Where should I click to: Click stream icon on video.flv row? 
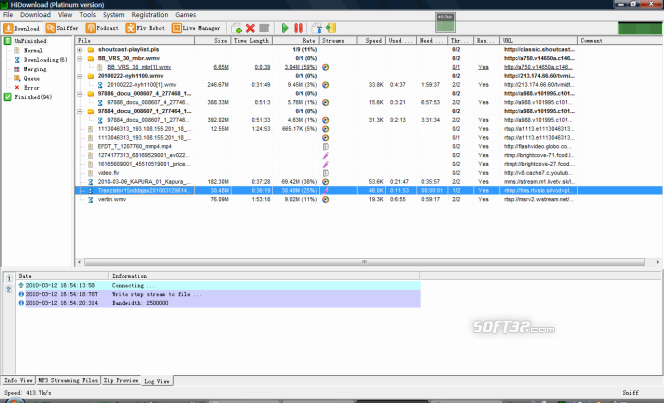coord(325,173)
